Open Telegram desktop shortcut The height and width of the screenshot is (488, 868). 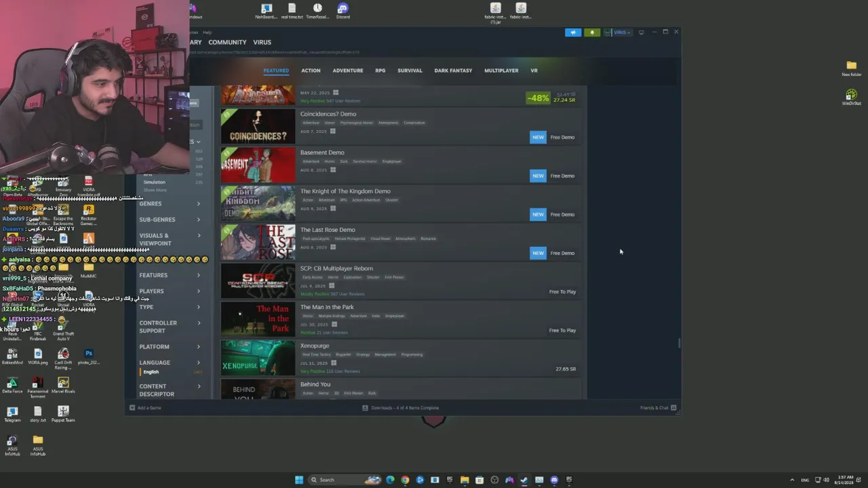(x=12, y=414)
